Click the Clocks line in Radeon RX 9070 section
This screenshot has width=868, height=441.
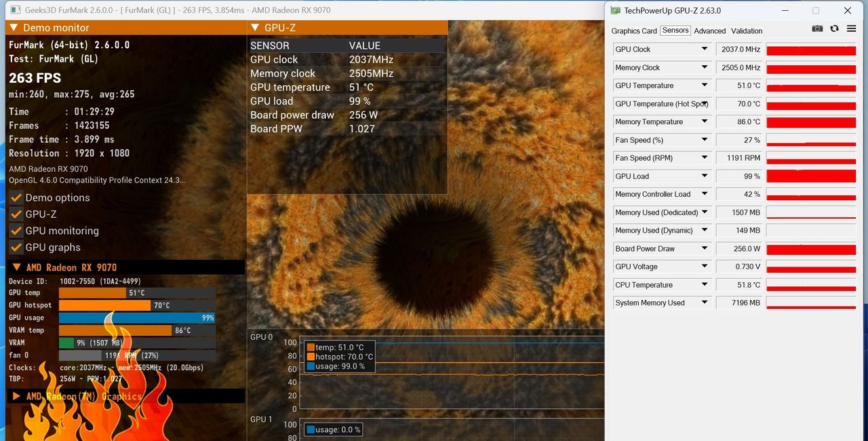(x=106, y=368)
